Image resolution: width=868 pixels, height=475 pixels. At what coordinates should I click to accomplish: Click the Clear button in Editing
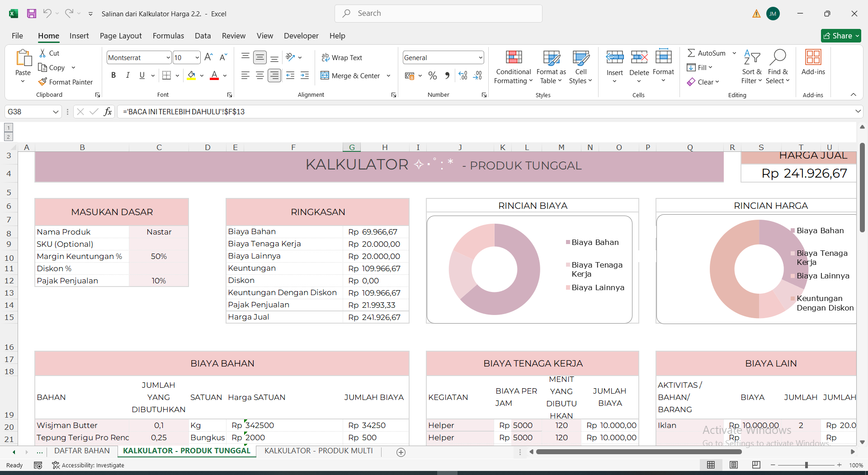703,82
